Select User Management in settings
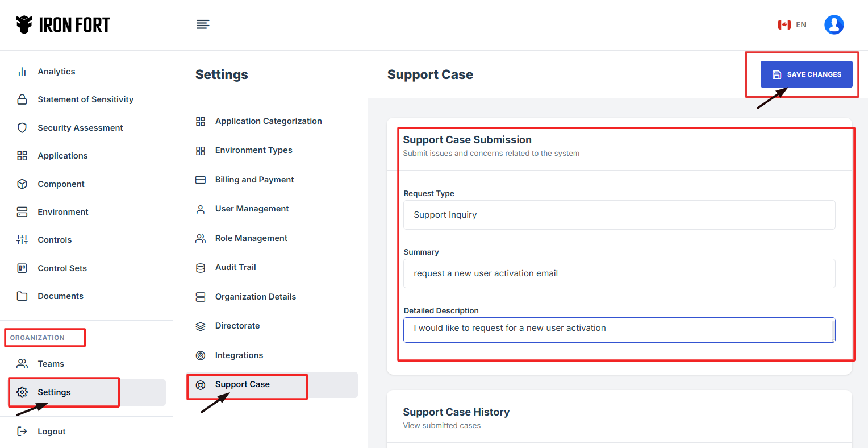This screenshot has width=868, height=448. (x=252, y=209)
